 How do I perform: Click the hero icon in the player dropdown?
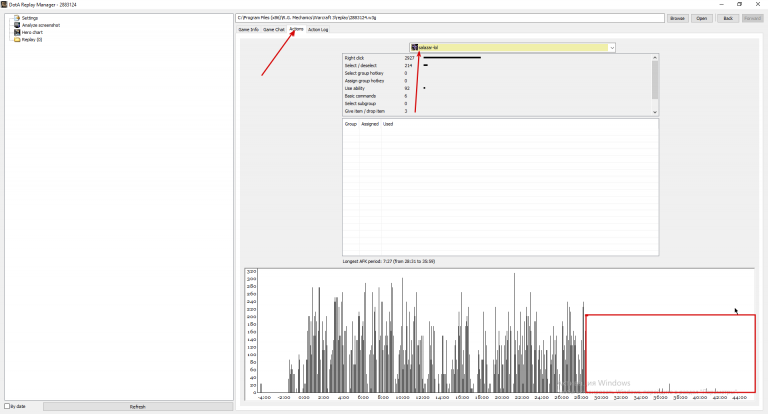pyautogui.click(x=414, y=48)
